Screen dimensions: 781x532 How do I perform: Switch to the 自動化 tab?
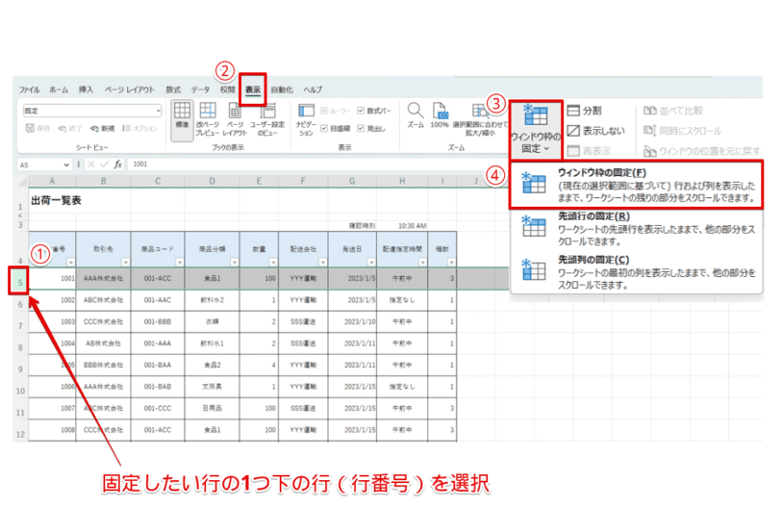click(x=282, y=89)
